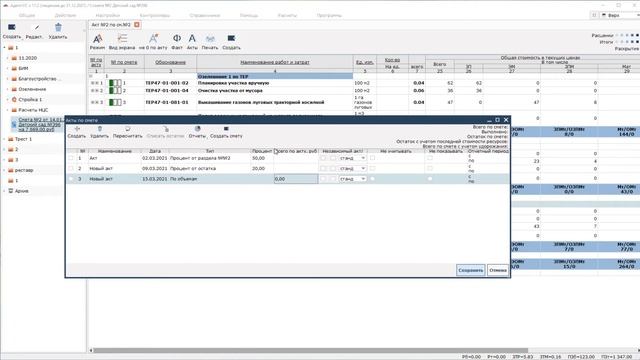Toggle 'Не учитывать' checkbox for row 3
Screen dimensions: 640x360
372,179
